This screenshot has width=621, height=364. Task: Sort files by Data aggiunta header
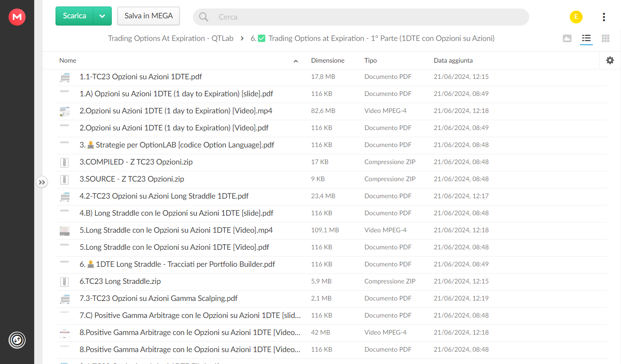pyautogui.click(x=453, y=61)
